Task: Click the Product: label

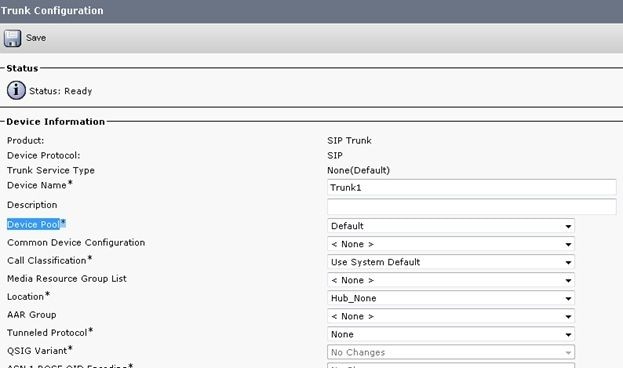Action: [x=25, y=140]
